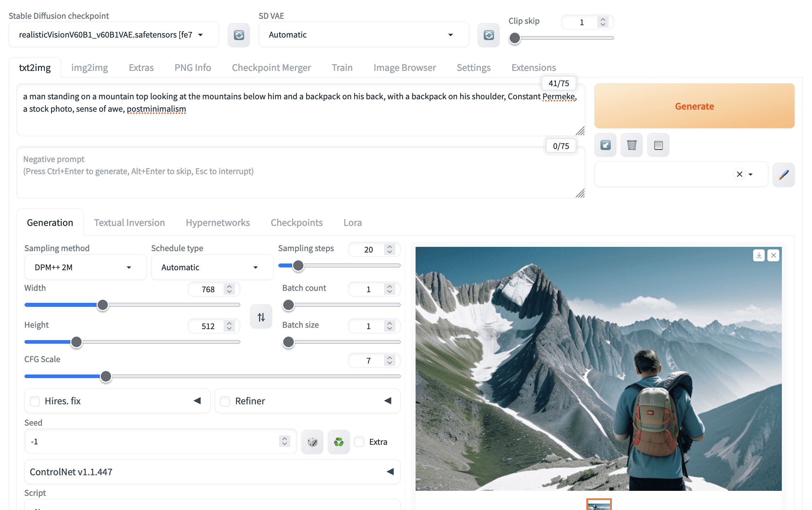Switch to the Checkpoints sub-tab

click(x=297, y=222)
